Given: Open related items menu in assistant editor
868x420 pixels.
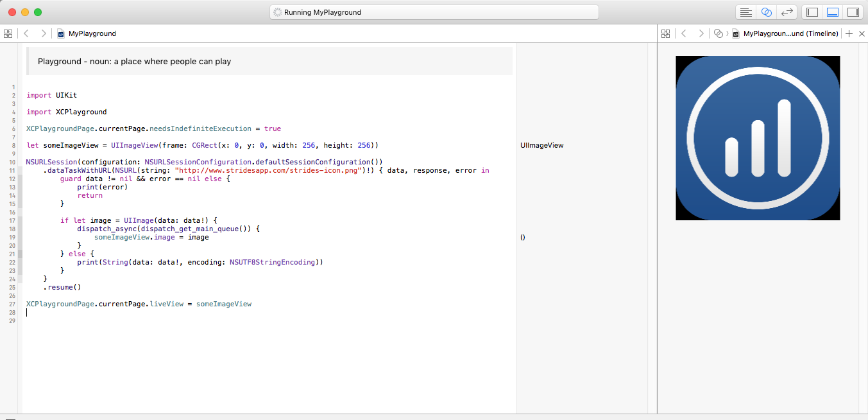Looking at the screenshot, I should tap(666, 33).
